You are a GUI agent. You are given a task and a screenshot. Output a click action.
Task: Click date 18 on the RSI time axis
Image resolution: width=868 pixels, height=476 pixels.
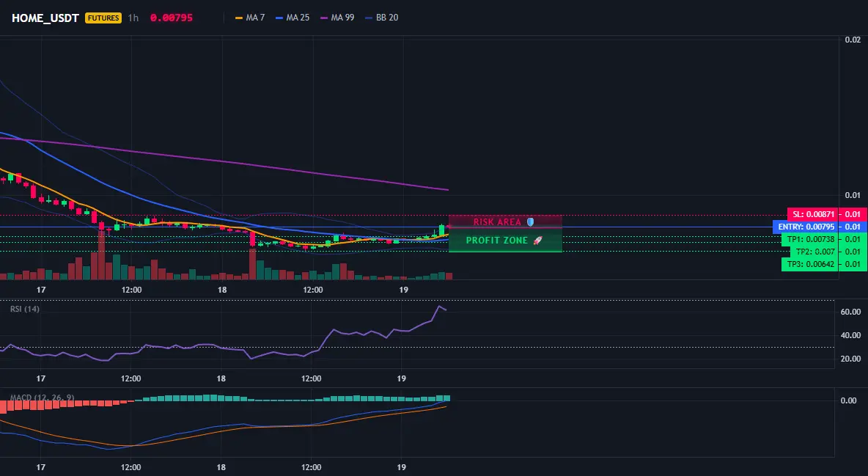click(221, 378)
